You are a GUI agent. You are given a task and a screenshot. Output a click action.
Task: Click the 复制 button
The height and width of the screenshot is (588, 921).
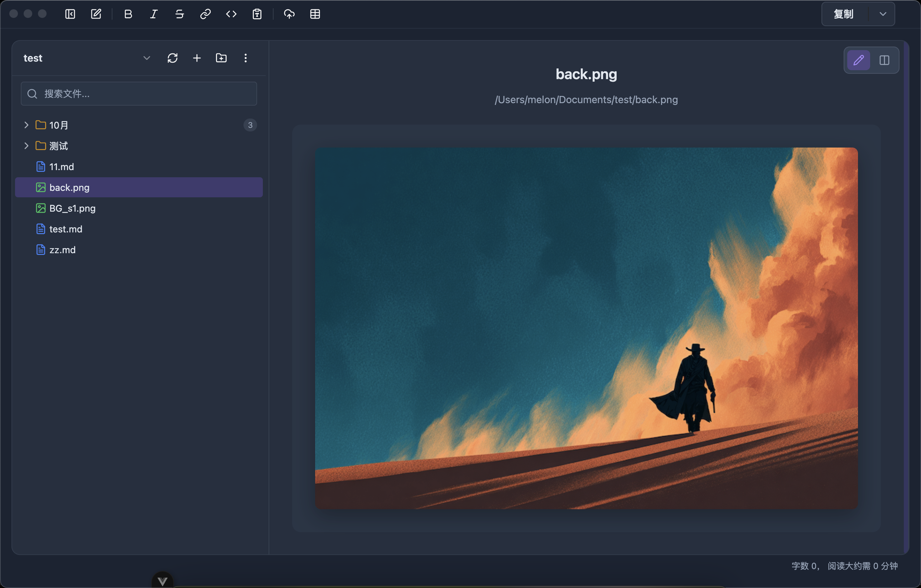tap(843, 14)
